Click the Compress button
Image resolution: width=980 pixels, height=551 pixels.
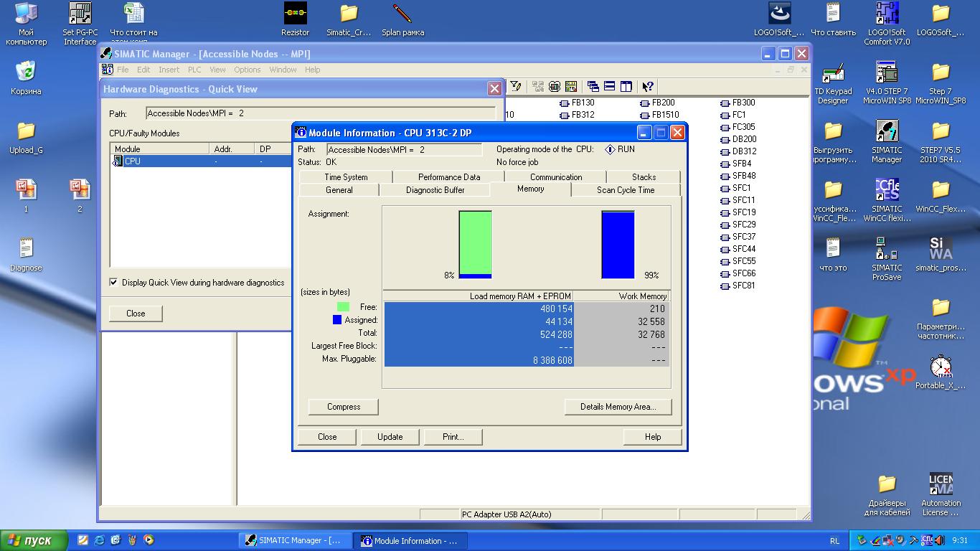click(344, 407)
